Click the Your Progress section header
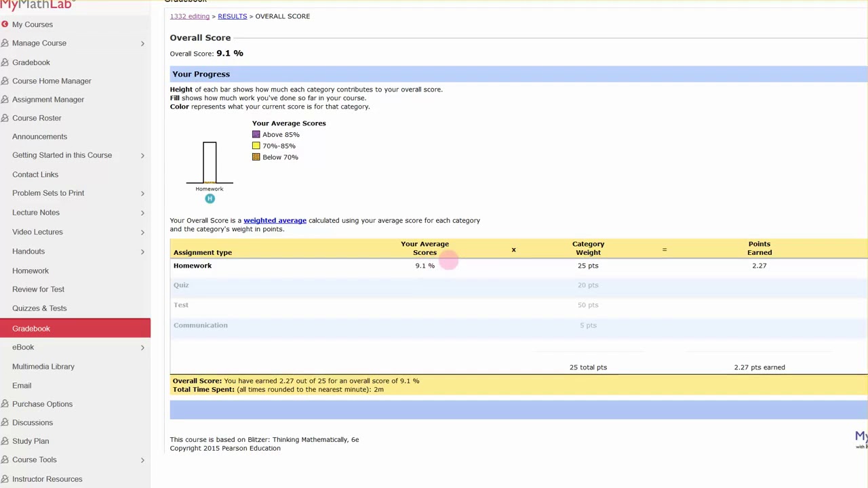868x488 pixels. pos(519,74)
